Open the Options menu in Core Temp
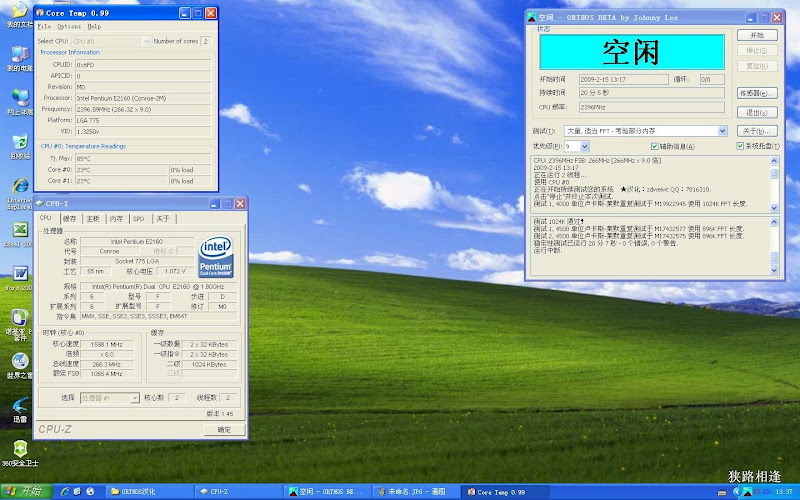The image size is (800, 500). 69,27
